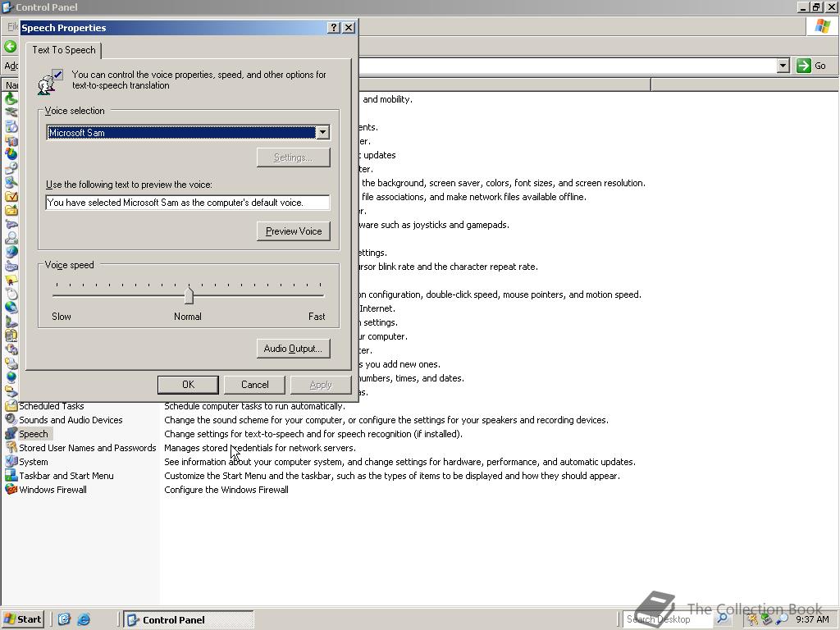Select Taskbar and Start Menu item
Image resolution: width=840 pixels, height=630 pixels.
point(66,476)
